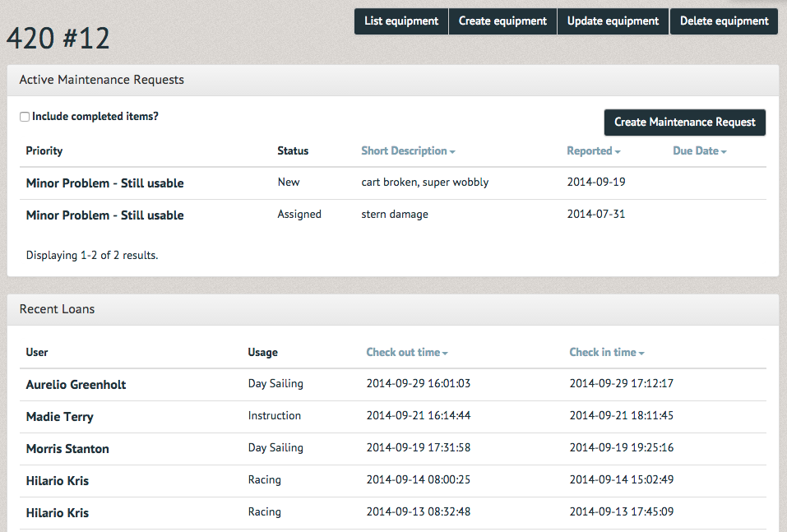Enable Include completed items checkbox

[25, 117]
